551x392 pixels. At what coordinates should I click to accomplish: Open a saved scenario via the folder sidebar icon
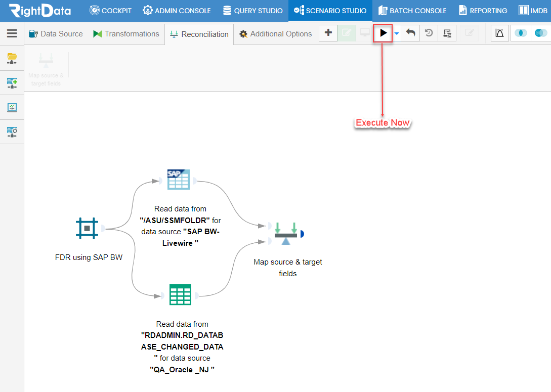click(x=11, y=58)
